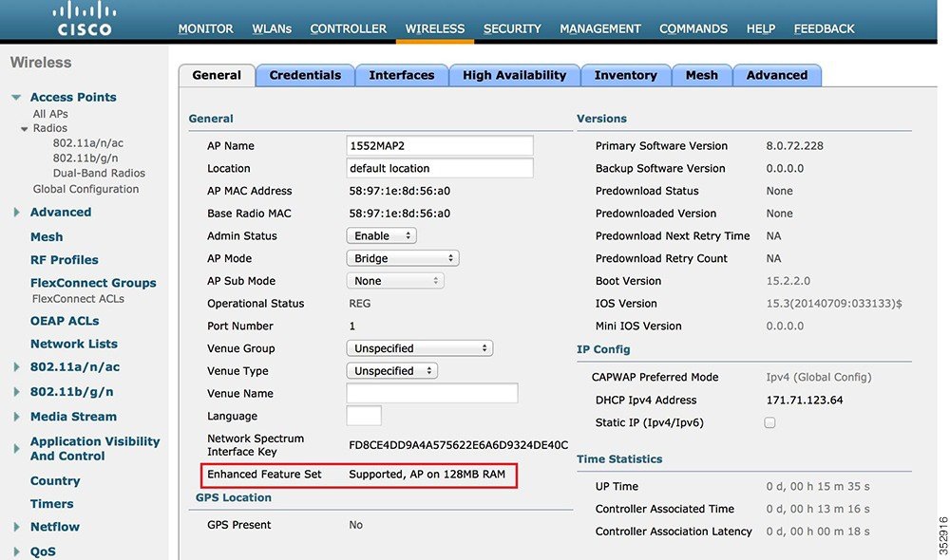The height and width of the screenshot is (560, 950).
Task: Open Netflow link in sidebar
Action: pyautogui.click(x=55, y=527)
